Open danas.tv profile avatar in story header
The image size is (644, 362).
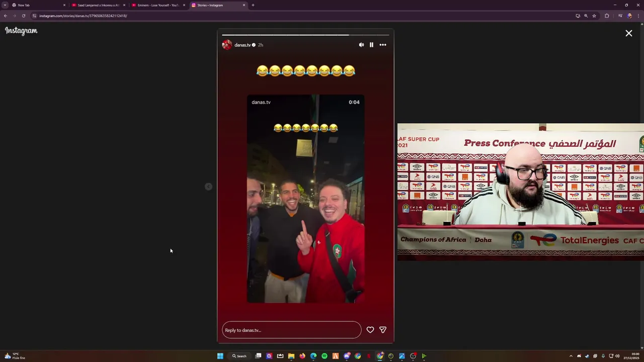tap(227, 45)
